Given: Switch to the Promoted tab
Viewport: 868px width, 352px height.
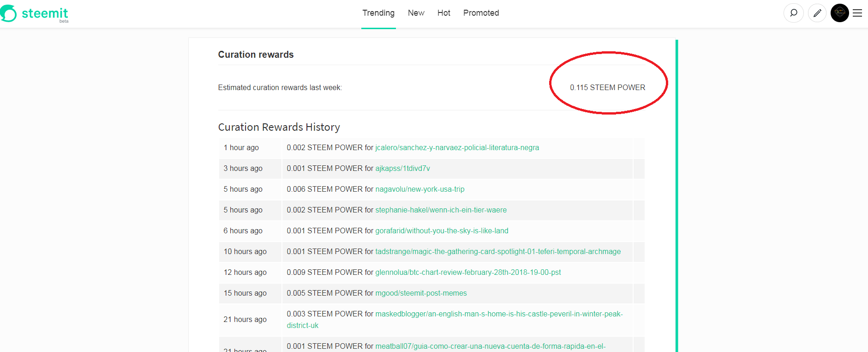Looking at the screenshot, I should [481, 13].
